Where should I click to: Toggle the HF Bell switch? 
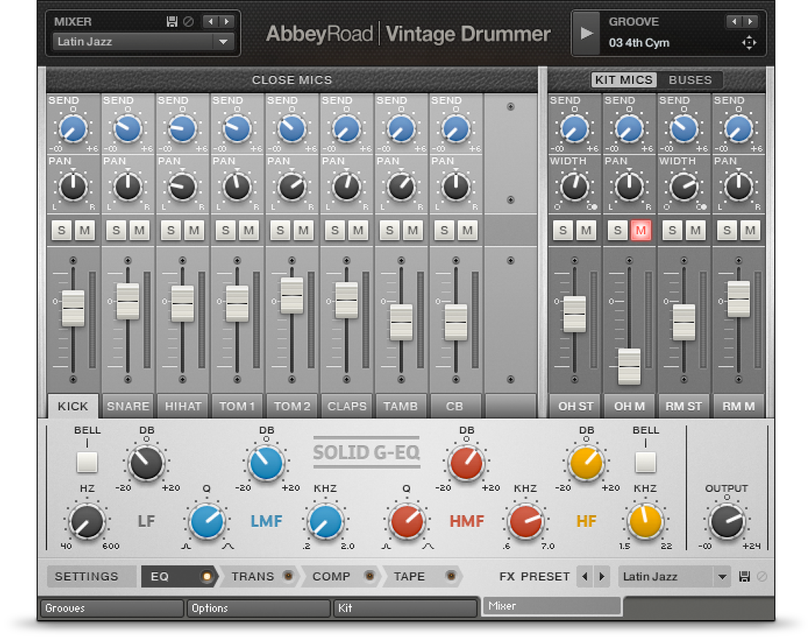coord(645,462)
